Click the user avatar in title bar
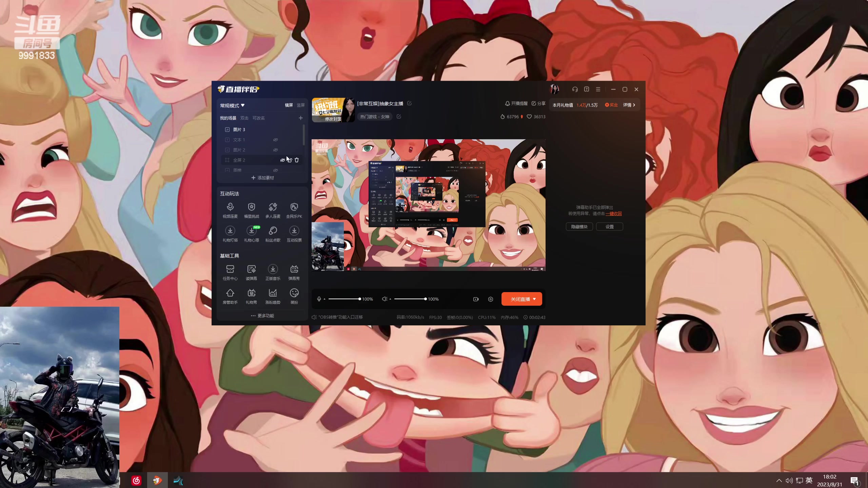Viewport: 868px width, 488px height. tap(555, 89)
